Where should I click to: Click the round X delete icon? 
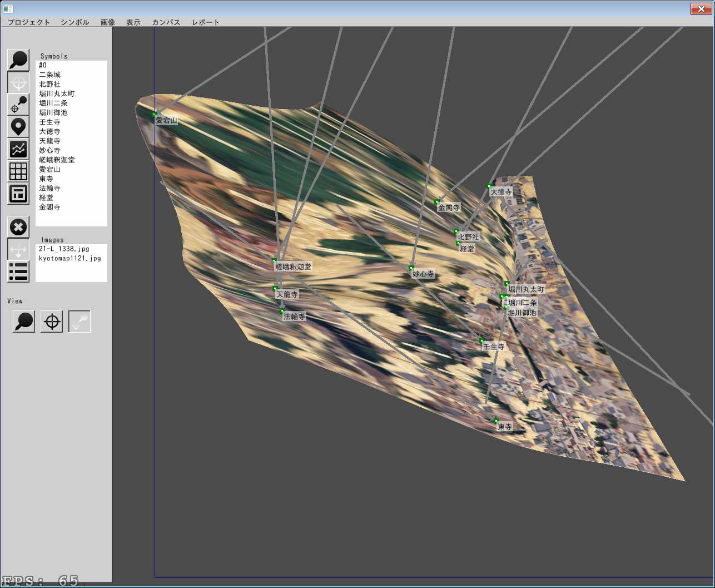(18, 227)
